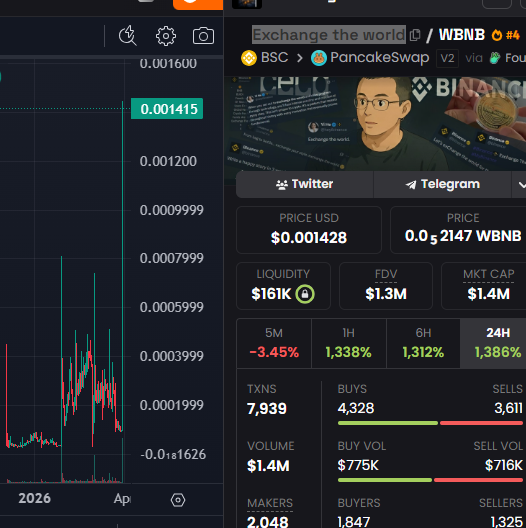Viewport: 526px width, 528px height.
Task: Click the liquidity lock icon
Action: pyautogui.click(x=305, y=294)
